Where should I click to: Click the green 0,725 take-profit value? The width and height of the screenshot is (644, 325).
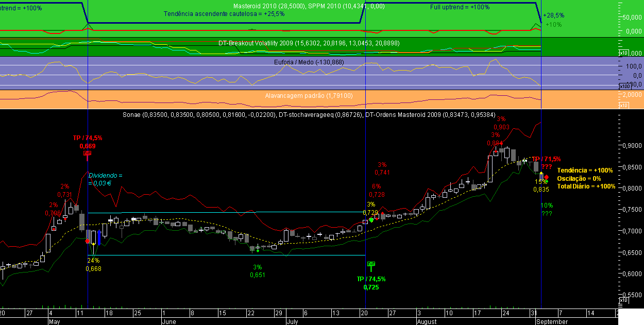click(371, 287)
